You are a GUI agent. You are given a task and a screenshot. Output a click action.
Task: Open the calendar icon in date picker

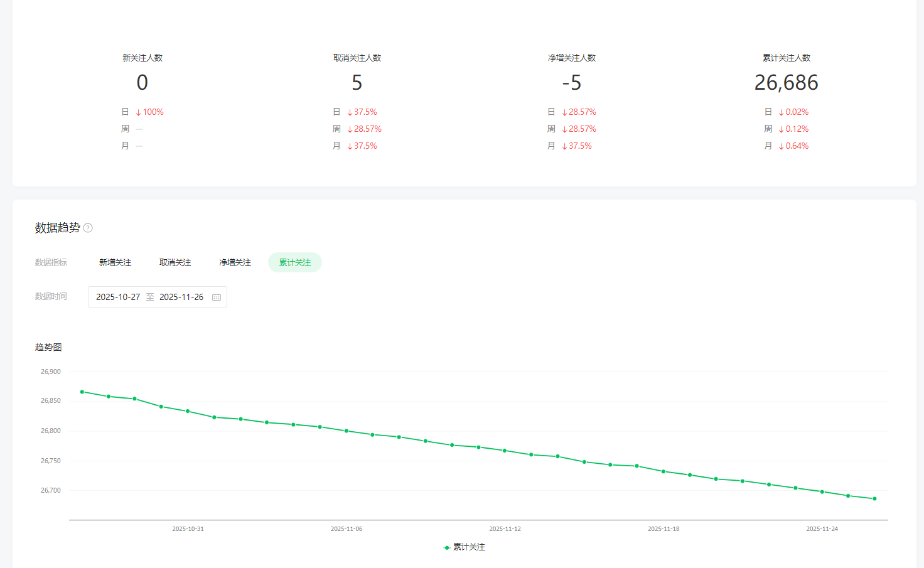pyautogui.click(x=217, y=297)
